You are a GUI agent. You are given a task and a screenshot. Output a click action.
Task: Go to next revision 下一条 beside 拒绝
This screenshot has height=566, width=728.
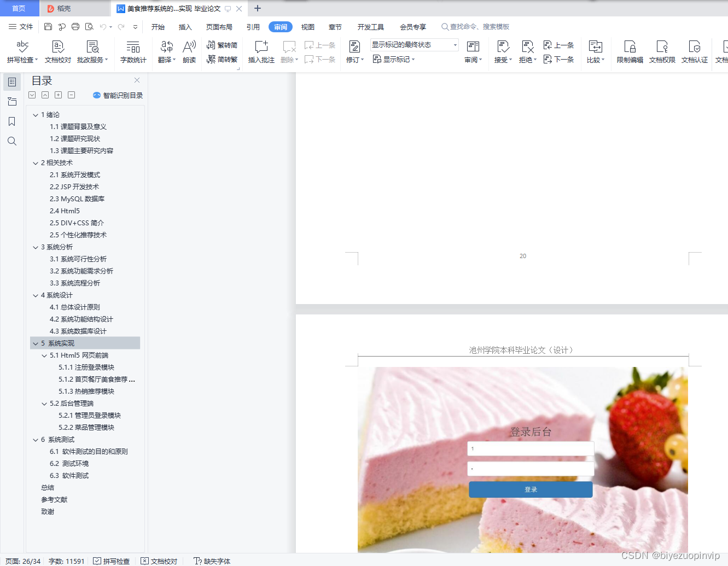558,59
